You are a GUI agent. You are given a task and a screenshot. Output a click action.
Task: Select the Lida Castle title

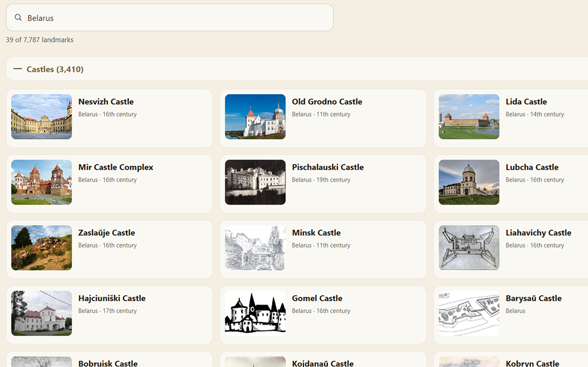[x=526, y=102]
